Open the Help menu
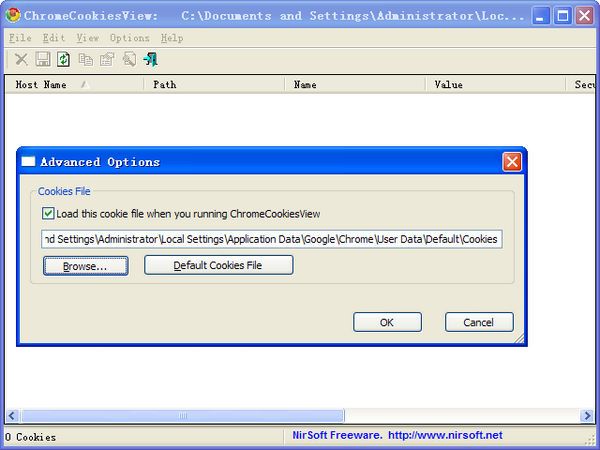 click(x=172, y=38)
